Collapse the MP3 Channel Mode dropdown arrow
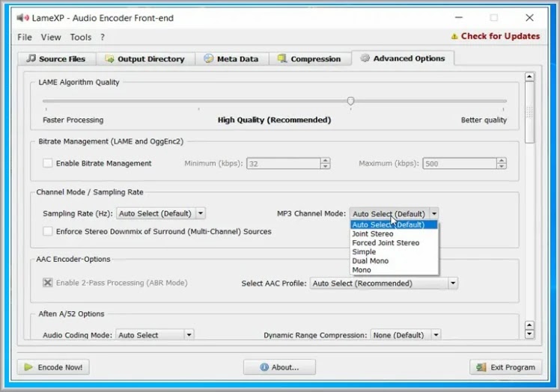 click(x=434, y=213)
